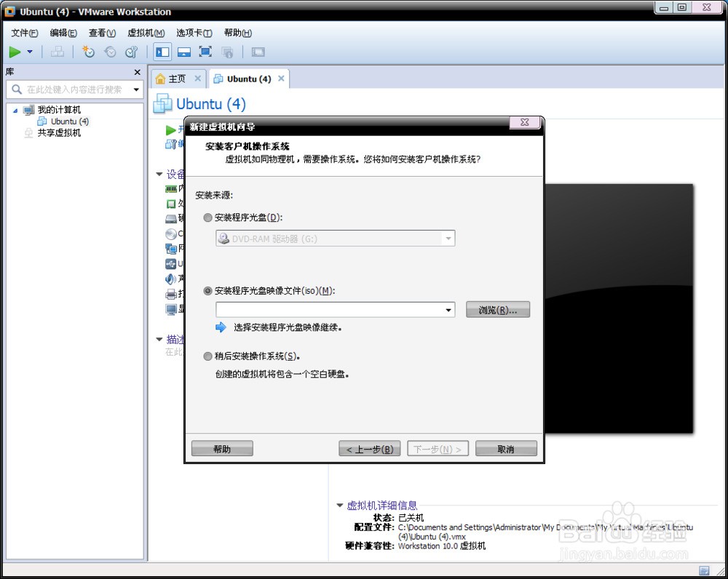
Task: Click the sound card device icon
Action: coord(171,279)
